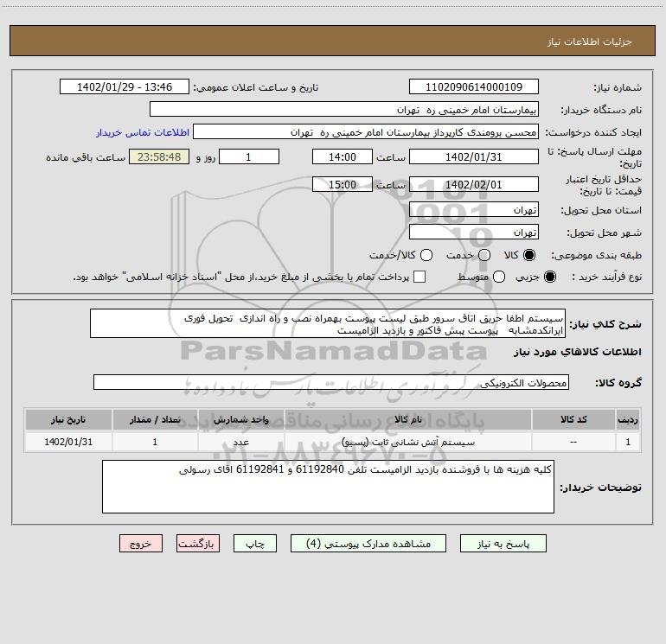Click the خروج exit button

pos(141,544)
